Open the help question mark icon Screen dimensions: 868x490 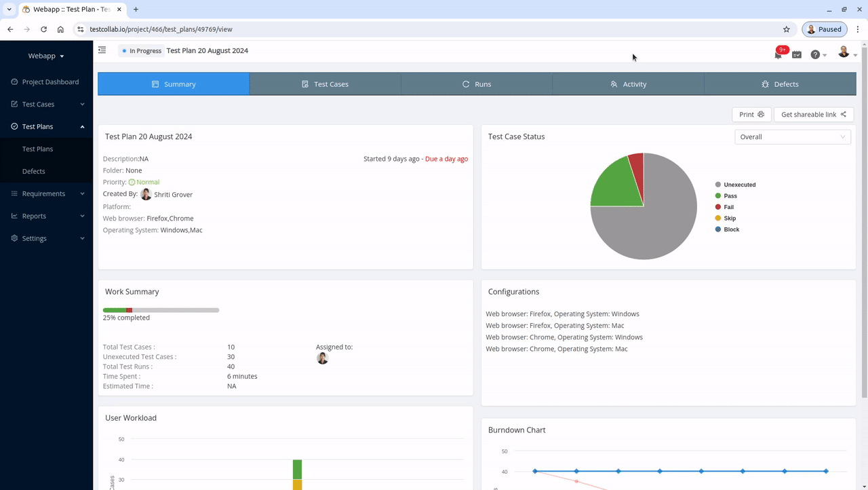(x=815, y=54)
